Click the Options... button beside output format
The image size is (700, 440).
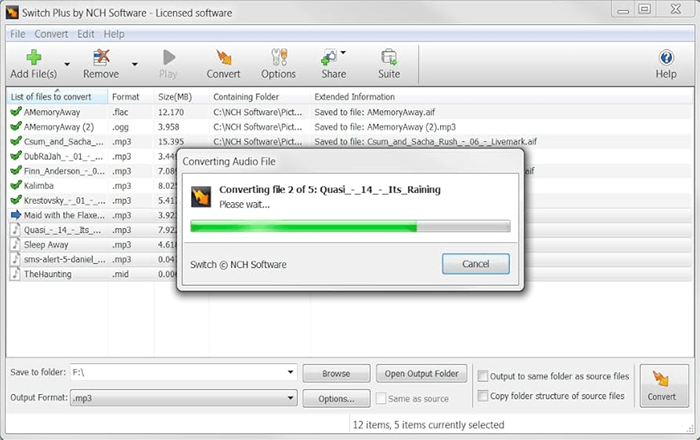point(336,398)
